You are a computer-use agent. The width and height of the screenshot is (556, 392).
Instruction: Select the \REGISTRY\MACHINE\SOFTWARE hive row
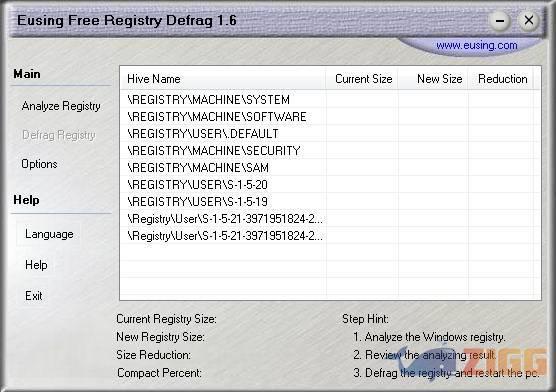coord(330,117)
